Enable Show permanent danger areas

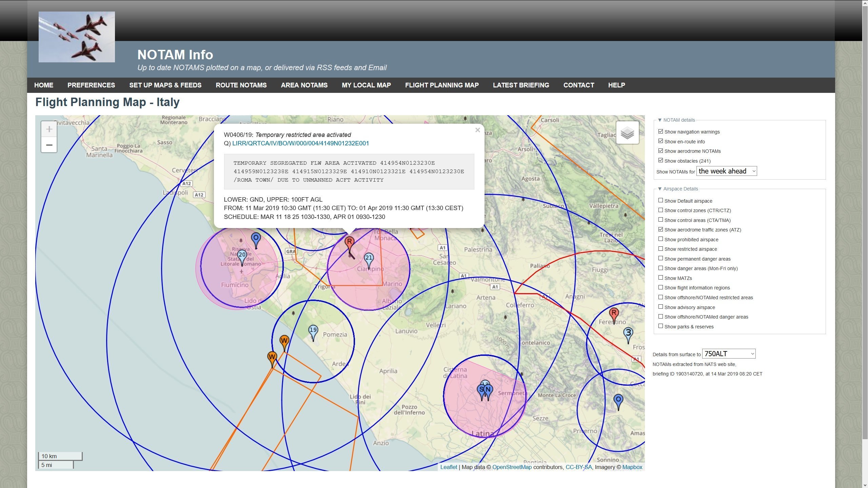tap(660, 258)
